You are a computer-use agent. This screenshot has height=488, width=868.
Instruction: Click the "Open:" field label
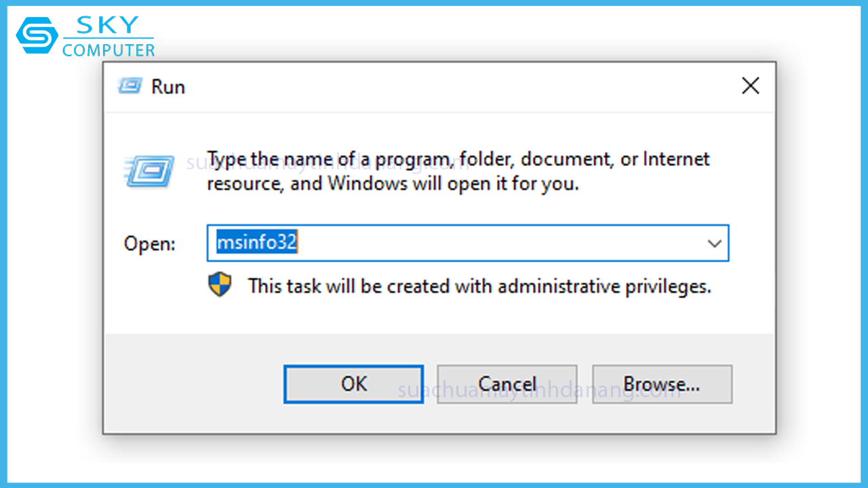click(149, 244)
